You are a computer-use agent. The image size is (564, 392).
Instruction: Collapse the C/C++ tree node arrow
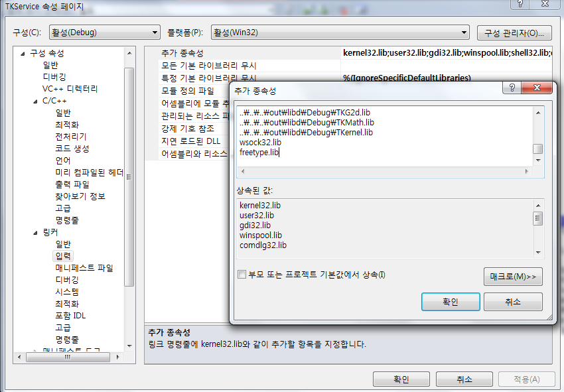click(35, 101)
